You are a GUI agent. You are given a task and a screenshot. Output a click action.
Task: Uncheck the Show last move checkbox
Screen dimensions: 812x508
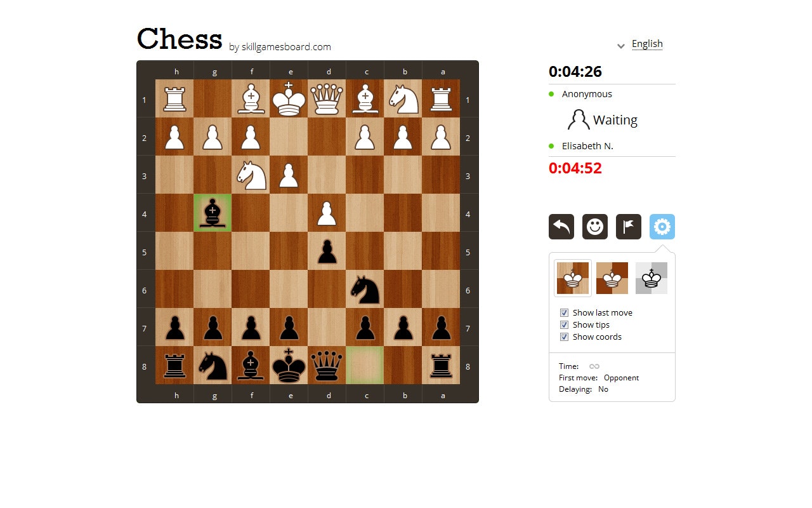tap(564, 312)
